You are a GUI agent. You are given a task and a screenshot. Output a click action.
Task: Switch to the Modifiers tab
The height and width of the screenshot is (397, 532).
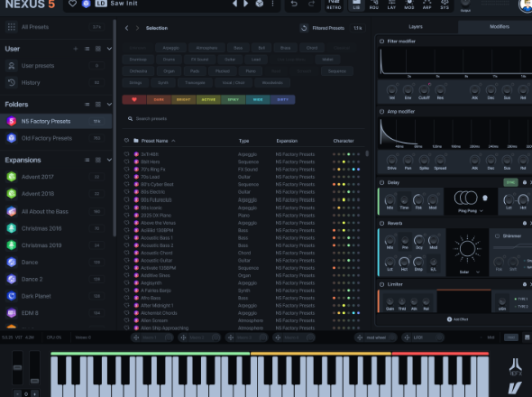(500, 26)
